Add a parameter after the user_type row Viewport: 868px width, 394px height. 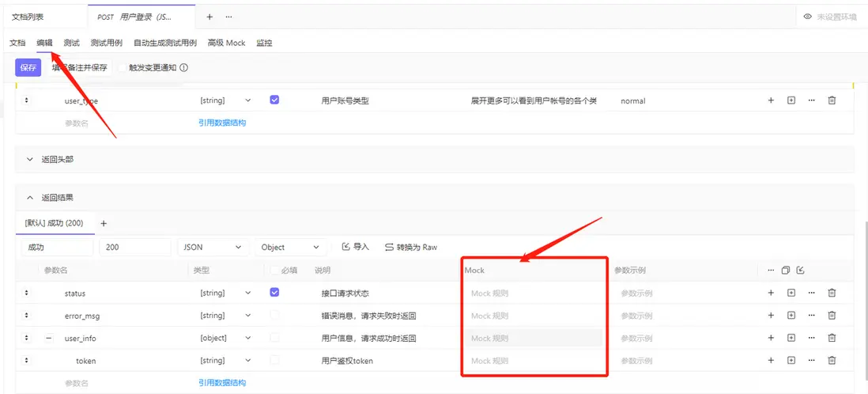[771, 100]
